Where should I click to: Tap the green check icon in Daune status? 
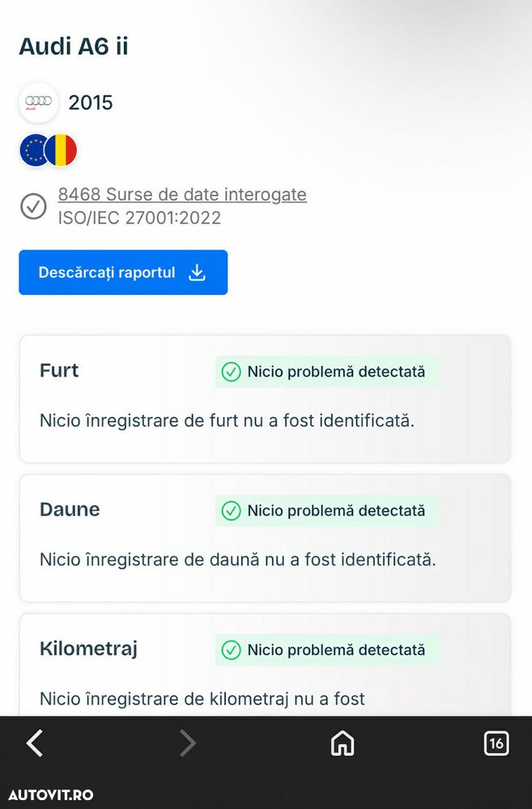[x=232, y=511]
